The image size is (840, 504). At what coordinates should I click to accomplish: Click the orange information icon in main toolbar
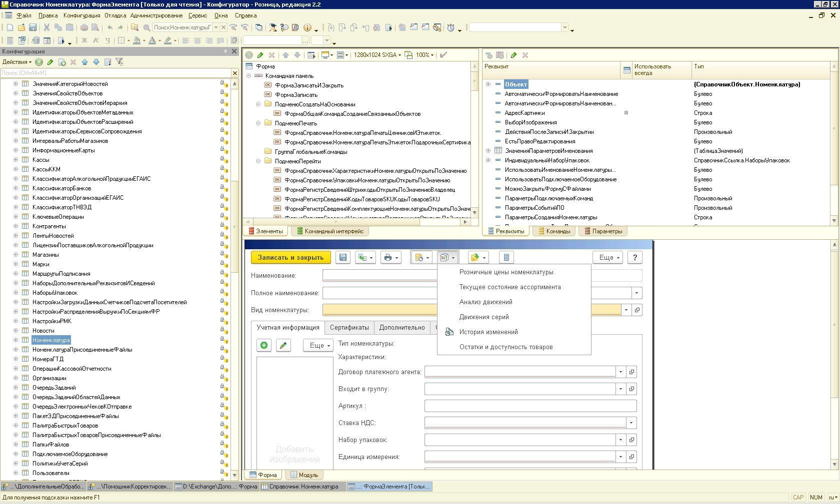307,27
